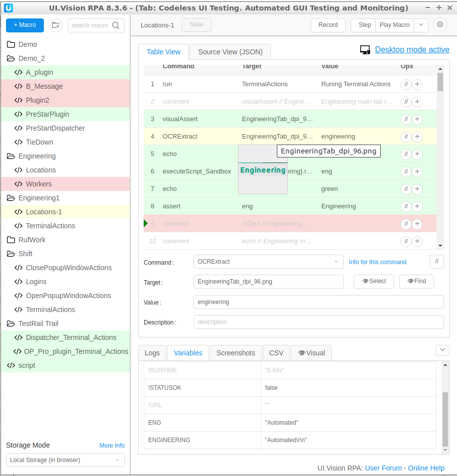
Task: Open the Screenshots tab
Action: 235,353
